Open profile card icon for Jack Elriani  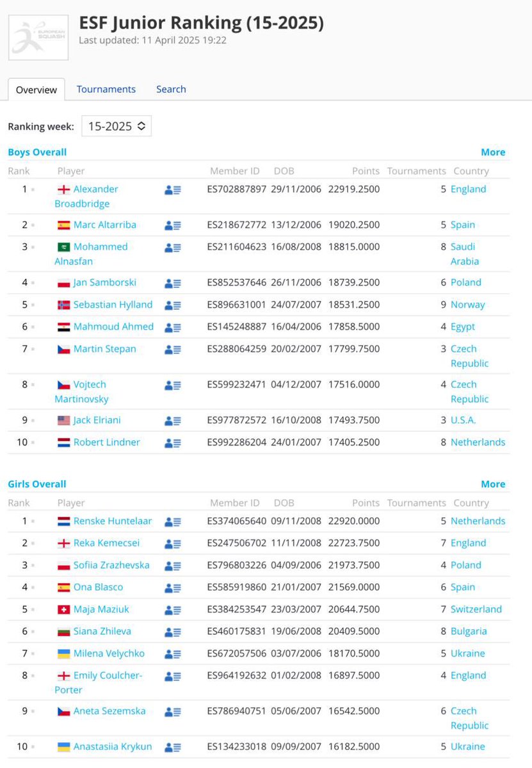pos(173,420)
